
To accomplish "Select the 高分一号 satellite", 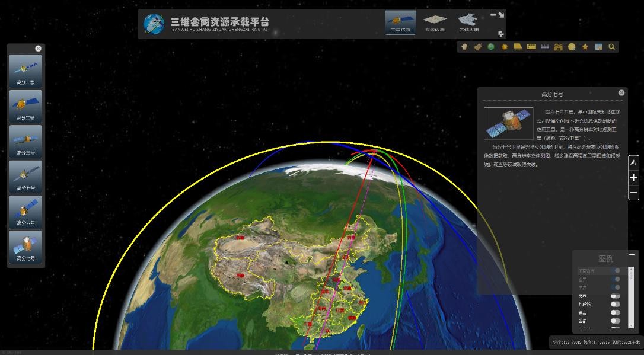I will (x=25, y=71).
